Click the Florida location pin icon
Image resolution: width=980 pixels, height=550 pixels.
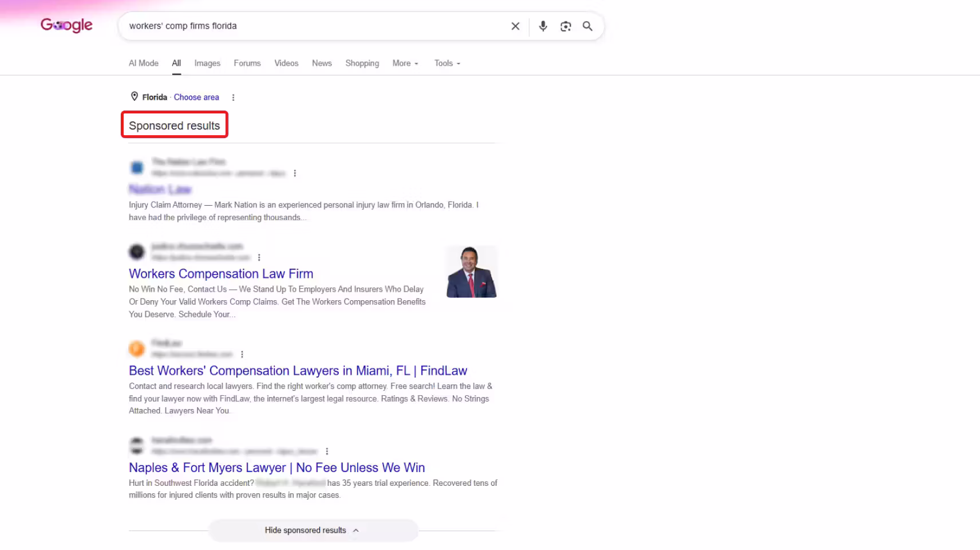135,96
